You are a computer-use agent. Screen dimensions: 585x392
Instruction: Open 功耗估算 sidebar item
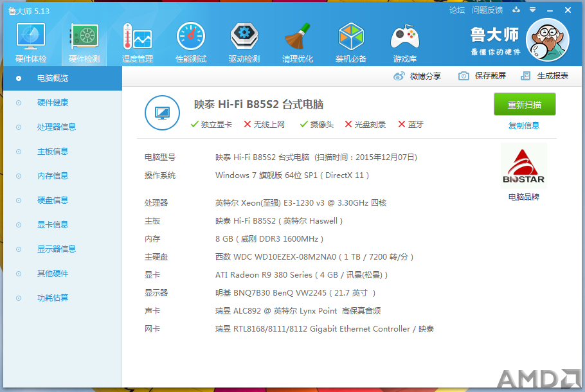point(63,298)
